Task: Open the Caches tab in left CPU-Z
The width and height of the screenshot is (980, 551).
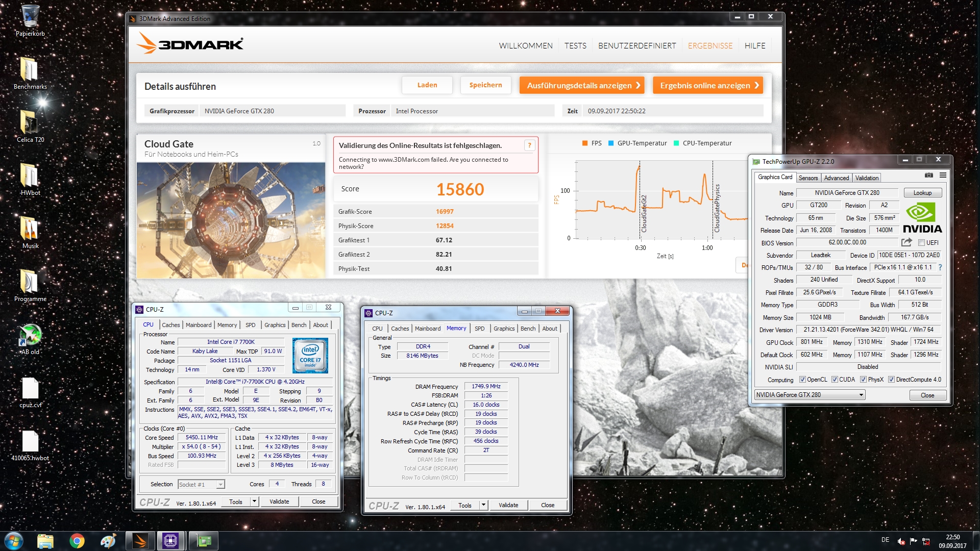Action: click(170, 325)
